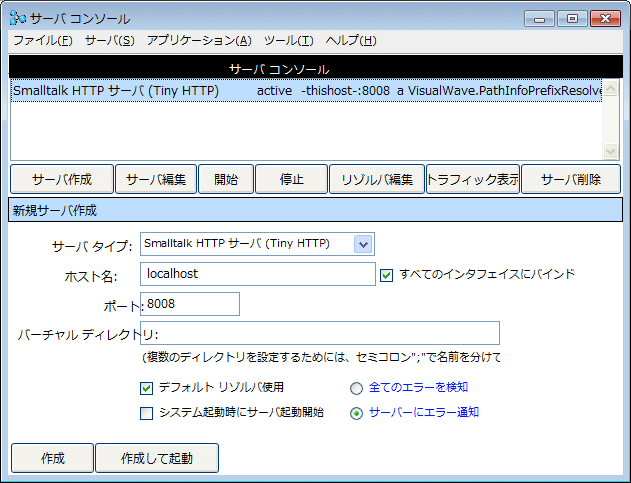
Task: Click the サーバ編集 button
Action: (155, 179)
